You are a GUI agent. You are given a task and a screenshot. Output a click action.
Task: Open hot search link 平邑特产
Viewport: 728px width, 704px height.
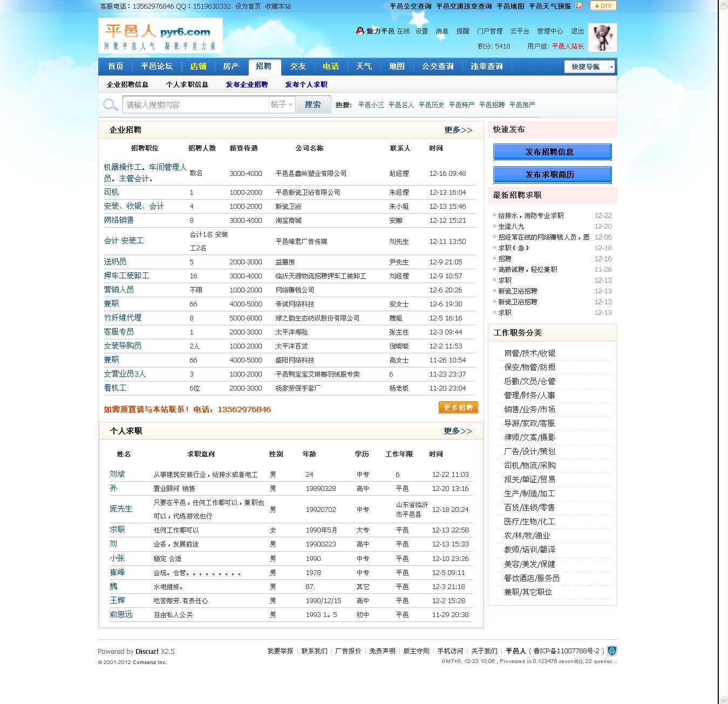(461, 105)
